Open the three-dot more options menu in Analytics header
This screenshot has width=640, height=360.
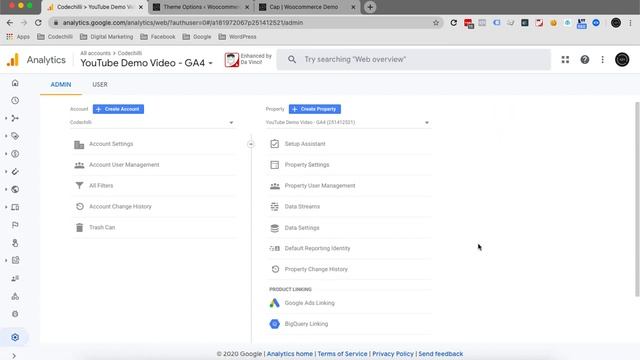pyautogui.click(x=602, y=60)
